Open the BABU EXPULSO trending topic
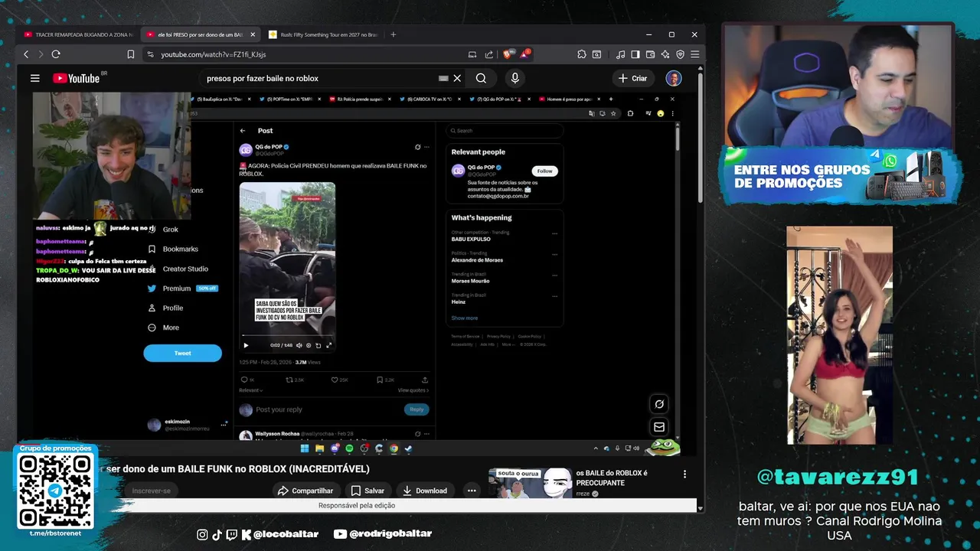The image size is (980, 551). point(471,239)
